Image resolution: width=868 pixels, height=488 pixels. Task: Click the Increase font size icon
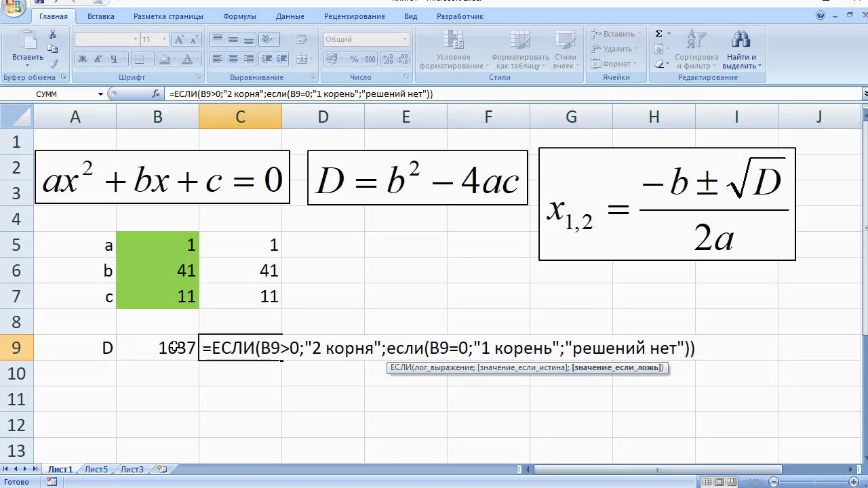pos(180,39)
